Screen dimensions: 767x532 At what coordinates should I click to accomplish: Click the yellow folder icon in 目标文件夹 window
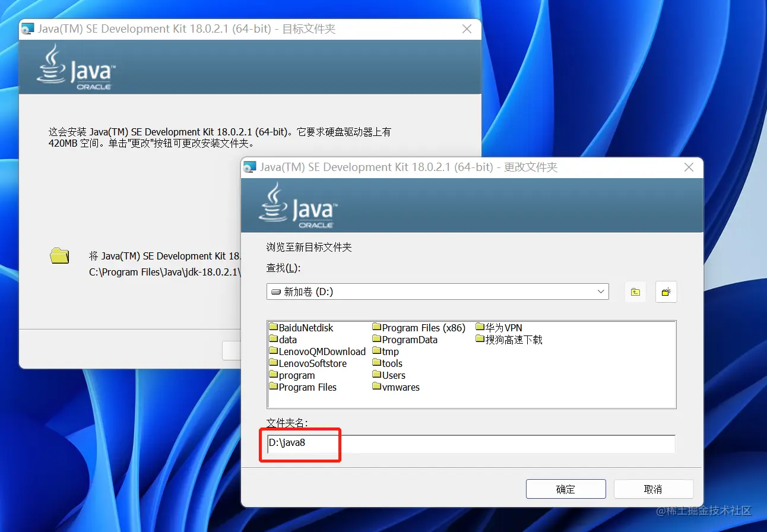coord(59,256)
